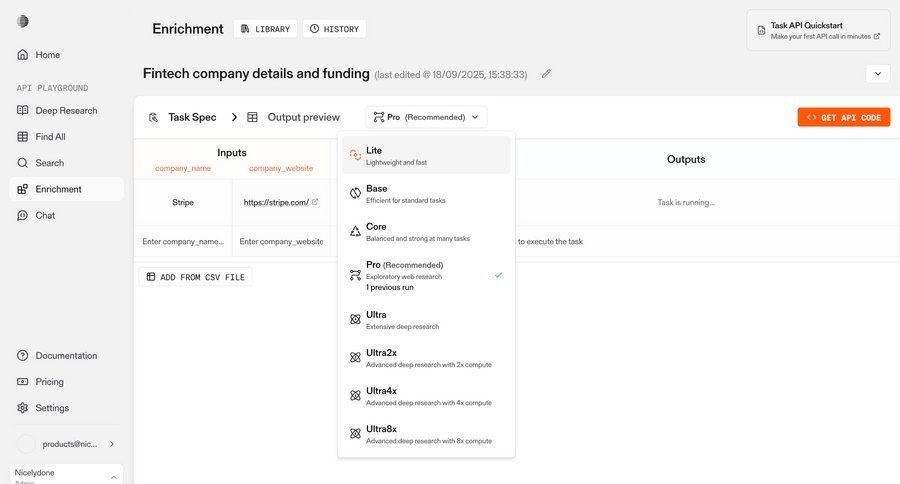Select the Lite processor option
This screenshot has width=900, height=484.
426,155
